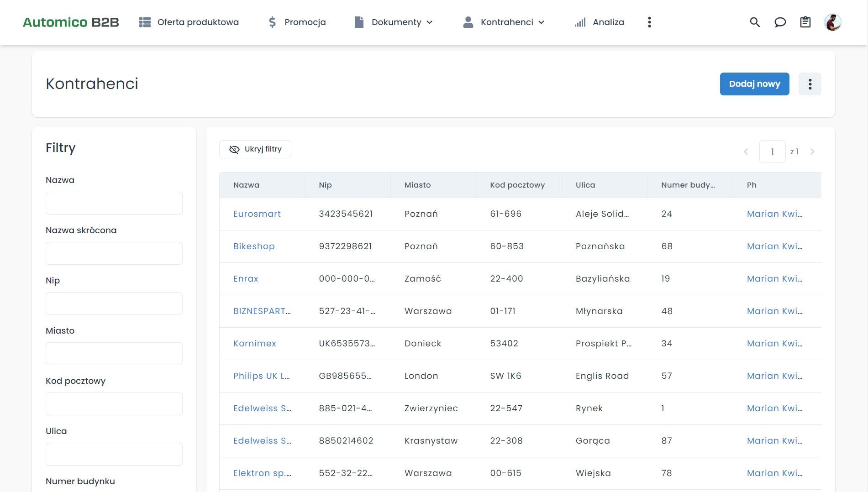Open the top navigation overflow menu

[x=649, y=22]
